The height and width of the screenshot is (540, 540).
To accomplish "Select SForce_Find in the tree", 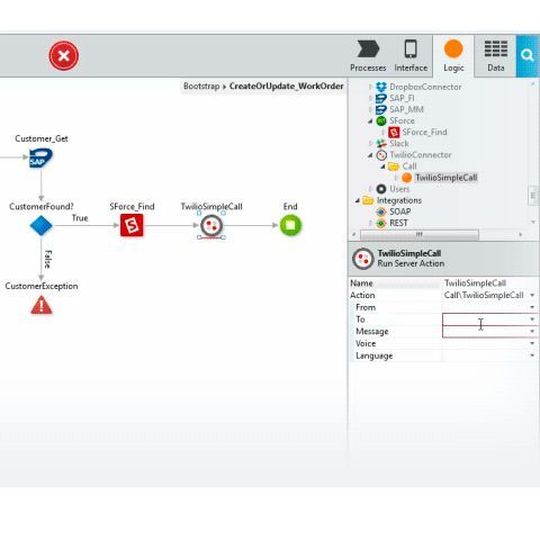I will coord(425,132).
